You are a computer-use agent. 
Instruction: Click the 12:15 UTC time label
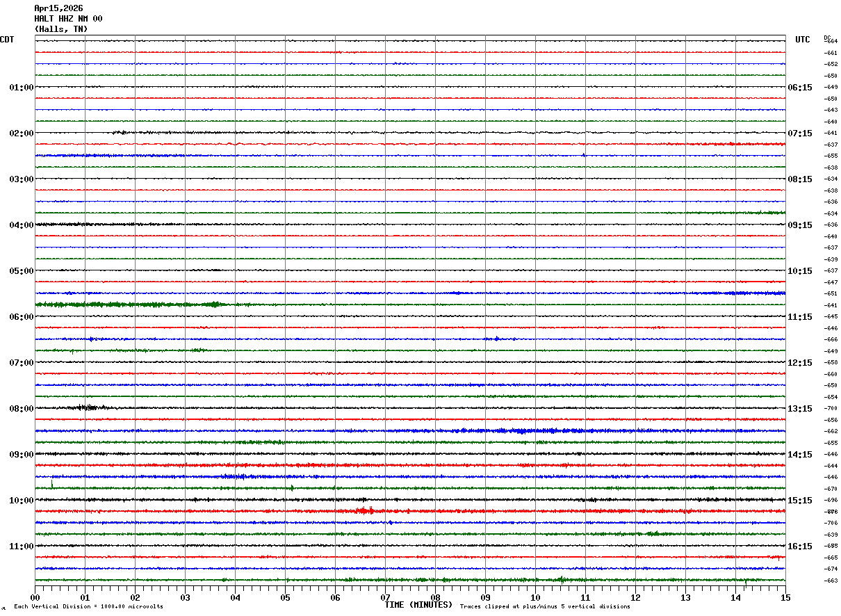pos(800,363)
